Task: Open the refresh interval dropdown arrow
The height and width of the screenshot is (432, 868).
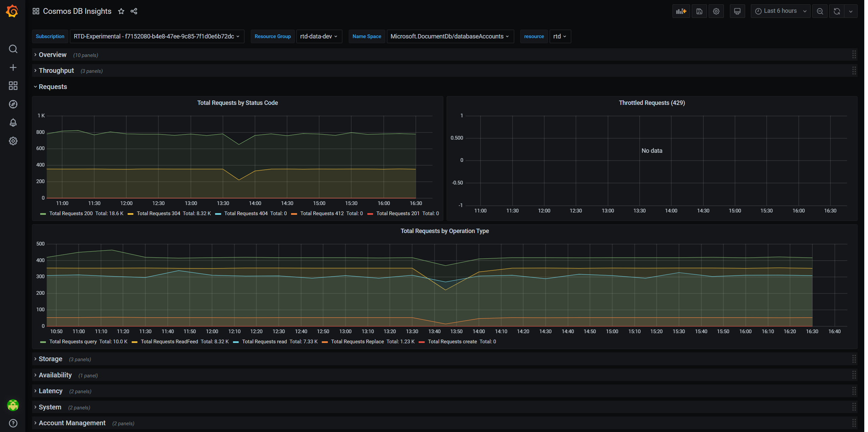Action: tap(850, 11)
